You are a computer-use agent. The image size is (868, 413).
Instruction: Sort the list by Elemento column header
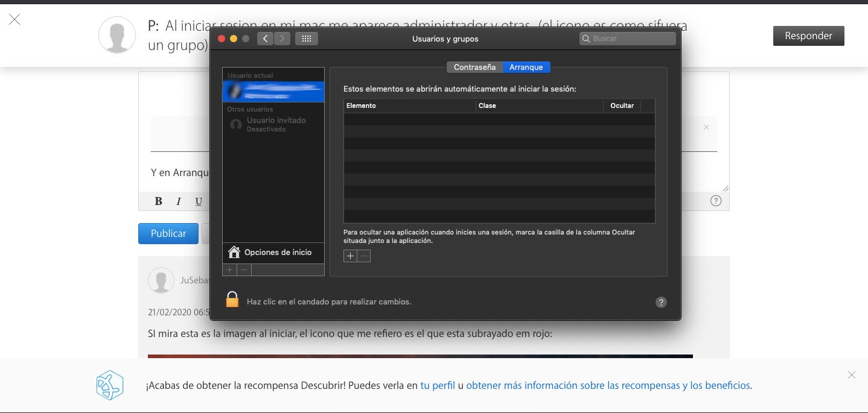tap(409, 106)
